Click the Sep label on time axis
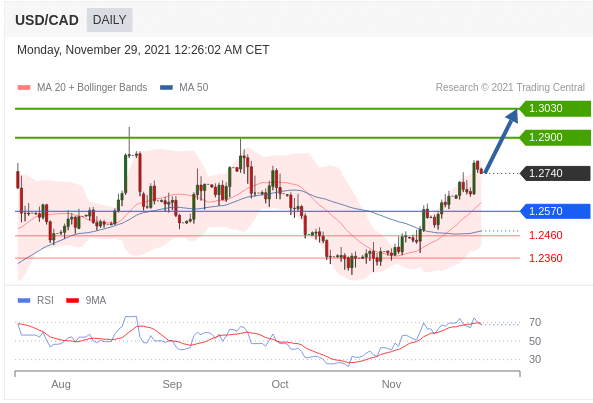The width and height of the screenshot is (593, 403). [172, 384]
